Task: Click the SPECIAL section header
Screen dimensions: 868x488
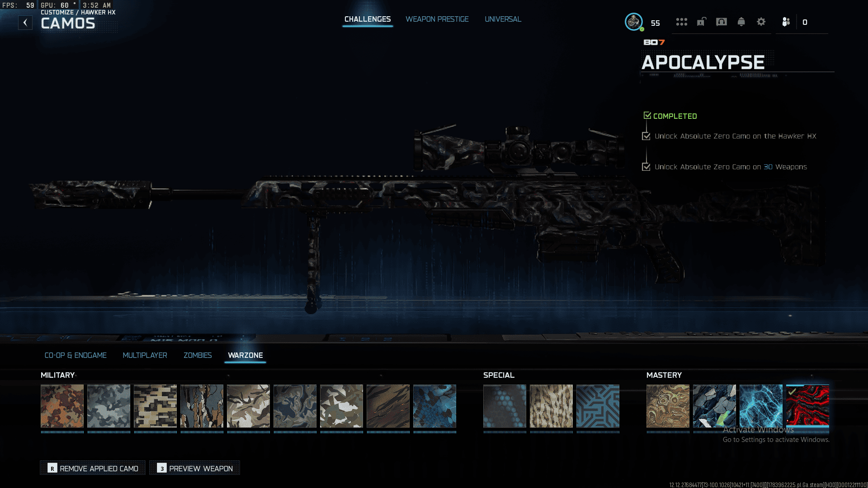Action: [499, 375]
